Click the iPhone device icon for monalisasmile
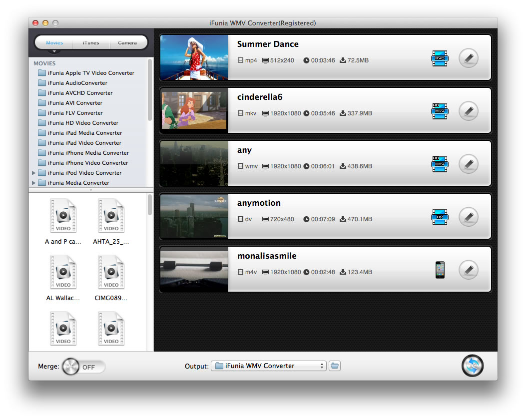The height and width of the screenshot is (420, 526). (440, 270)
